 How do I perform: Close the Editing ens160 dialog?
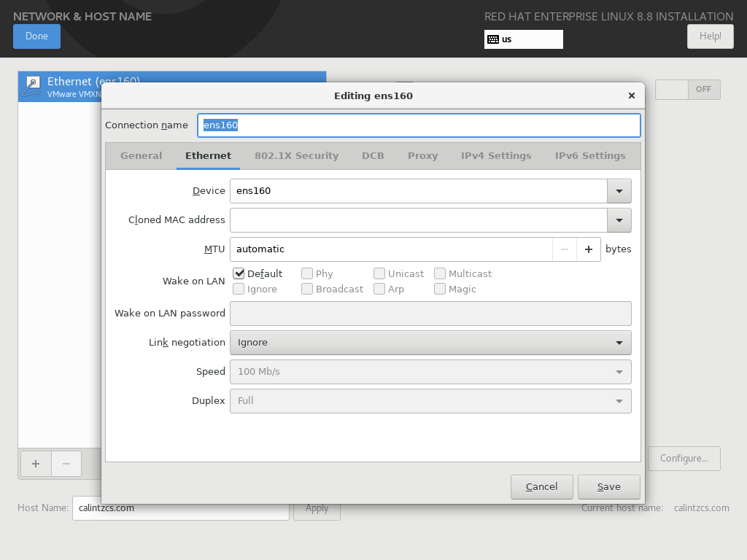point(632,96)
